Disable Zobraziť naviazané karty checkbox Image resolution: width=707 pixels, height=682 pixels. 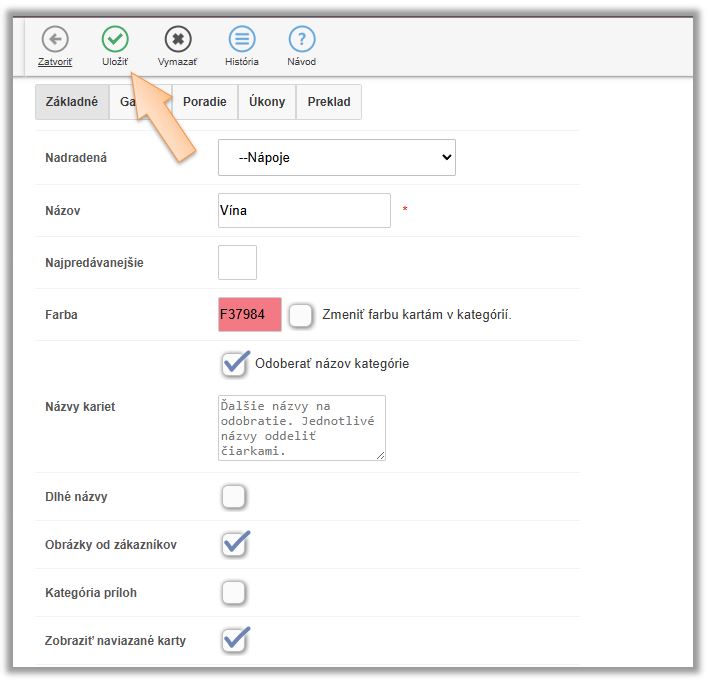234,640
